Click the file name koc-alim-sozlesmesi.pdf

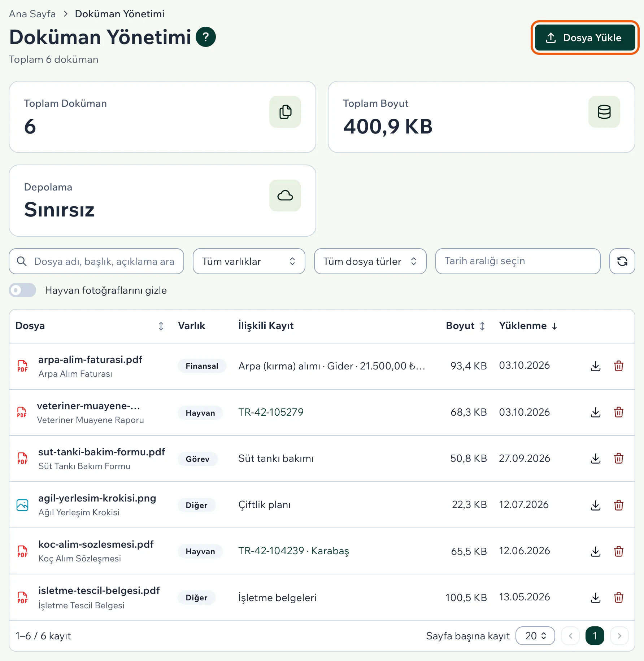coord(96,544)
